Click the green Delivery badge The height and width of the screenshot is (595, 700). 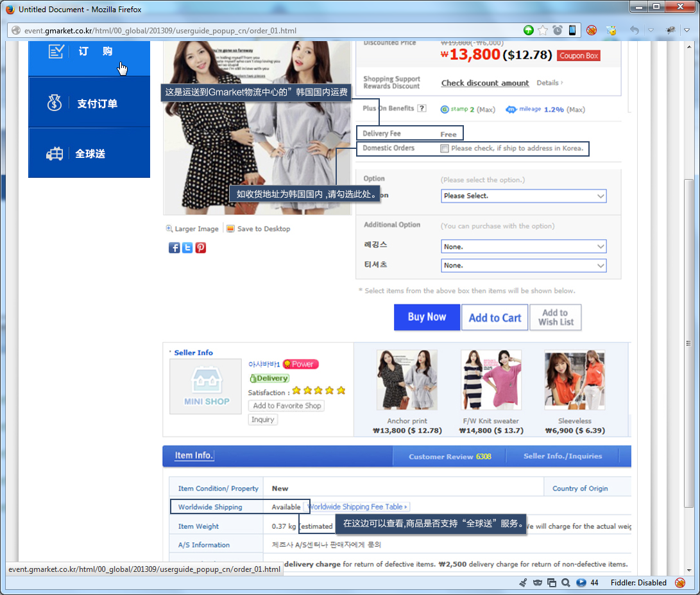pyautogui.click(x=269, y=378)
